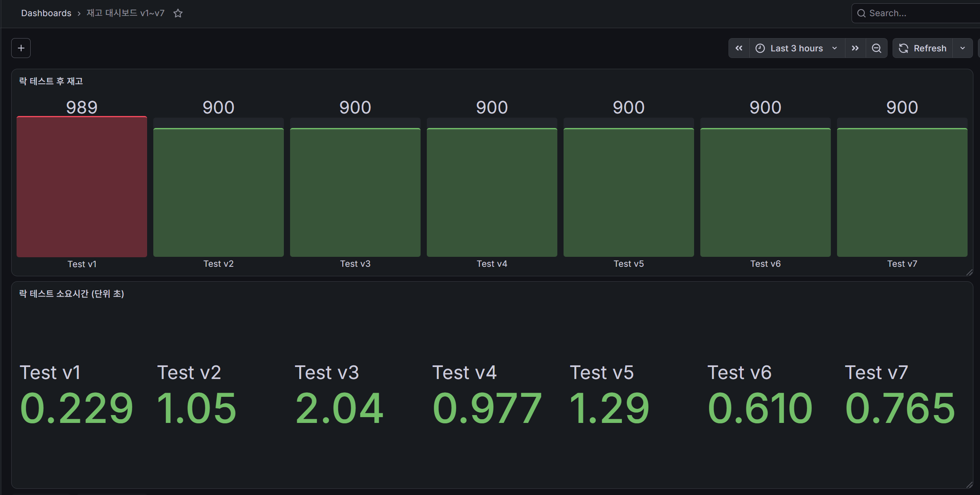
Task: Open the 락 테스트 후 재고 panel title
Action: tap(51, 81)
